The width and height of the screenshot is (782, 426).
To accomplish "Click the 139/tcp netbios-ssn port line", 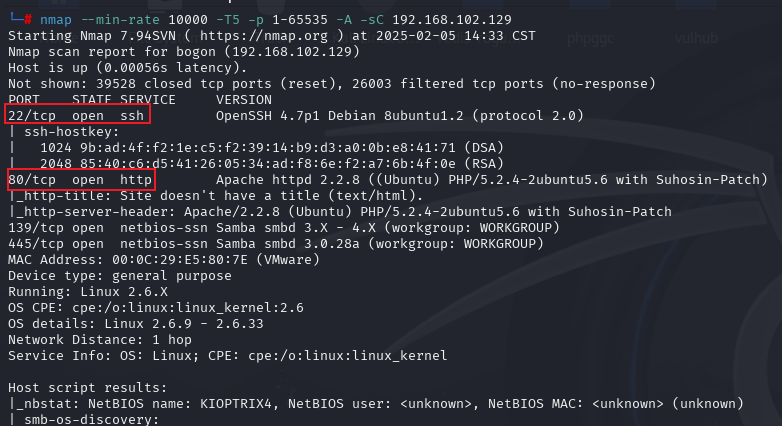I will (x=284, y=228).
